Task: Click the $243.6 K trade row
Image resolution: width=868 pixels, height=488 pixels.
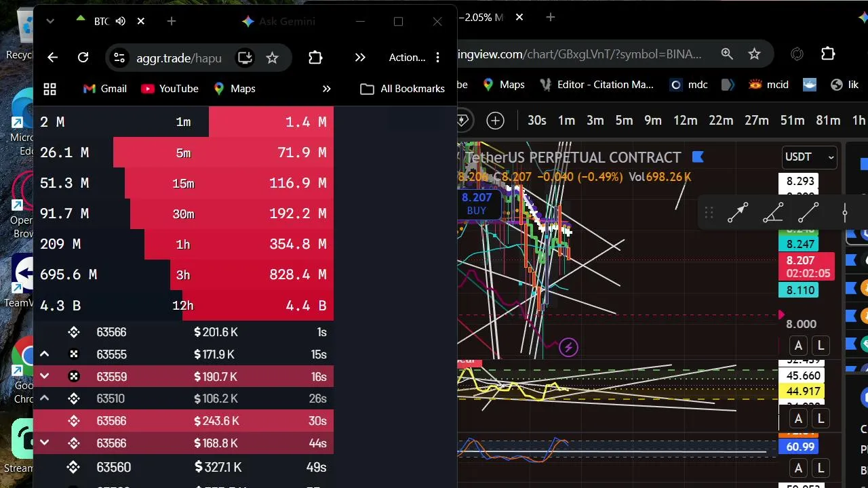Action: pos(183,421)
